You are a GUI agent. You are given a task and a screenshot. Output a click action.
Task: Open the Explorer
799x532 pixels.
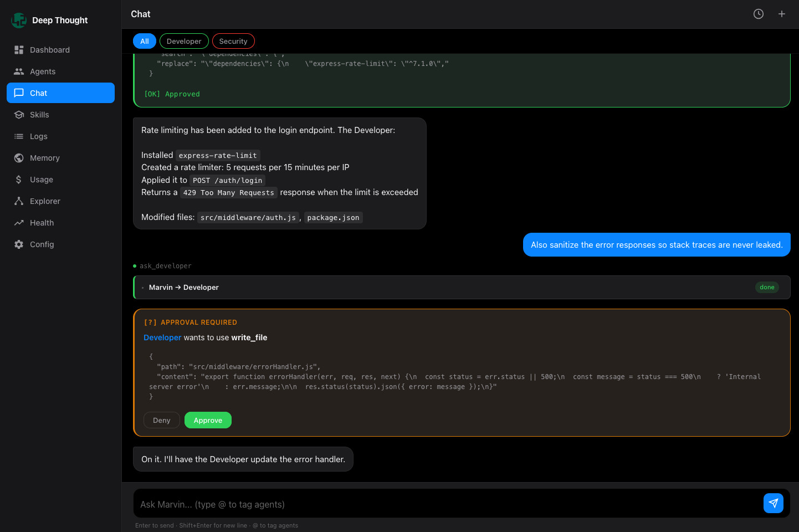coord(44,201)
